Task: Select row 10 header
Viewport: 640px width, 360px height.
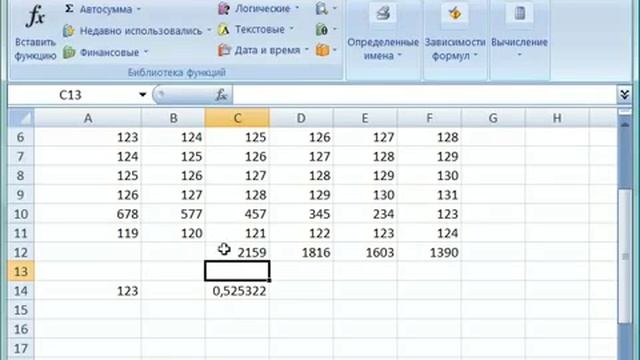Action: 21,214
